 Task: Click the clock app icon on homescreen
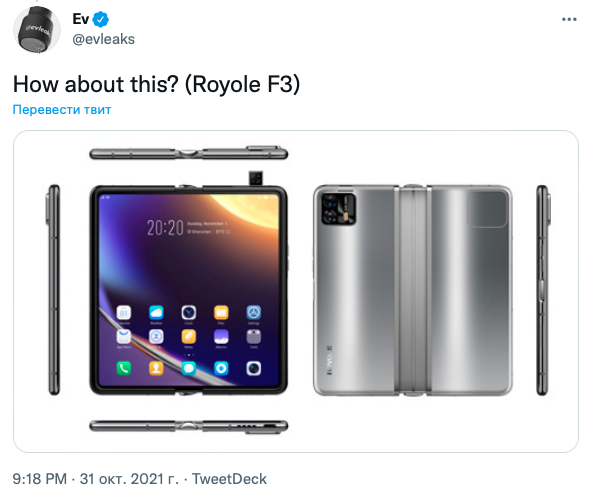189,312
